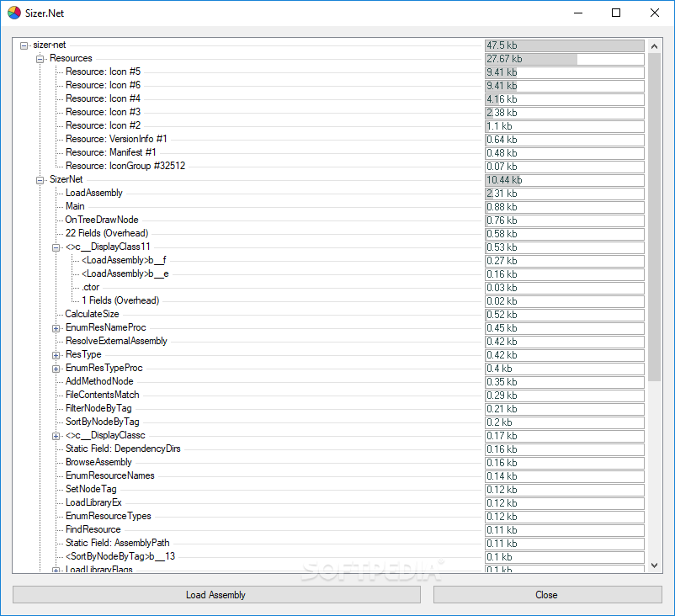Expand the EnumResNameProc node
The height and width of the screenshot is (616, 675).
point(56,328)
